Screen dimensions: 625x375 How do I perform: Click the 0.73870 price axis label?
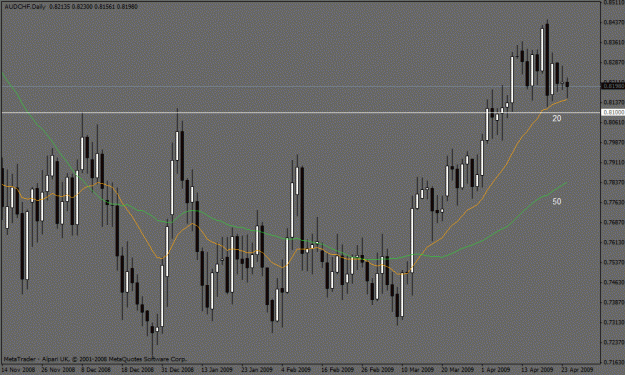[x=614, y=302]
